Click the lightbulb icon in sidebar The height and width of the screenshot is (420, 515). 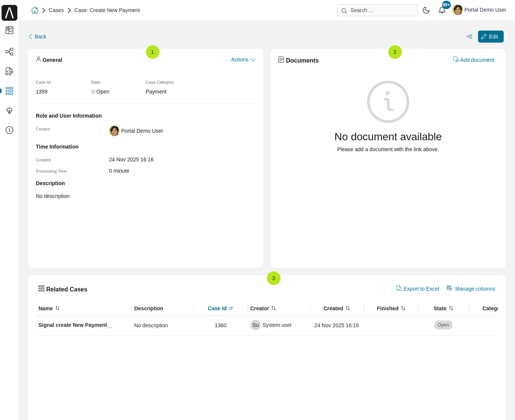[x=9, y=110]
